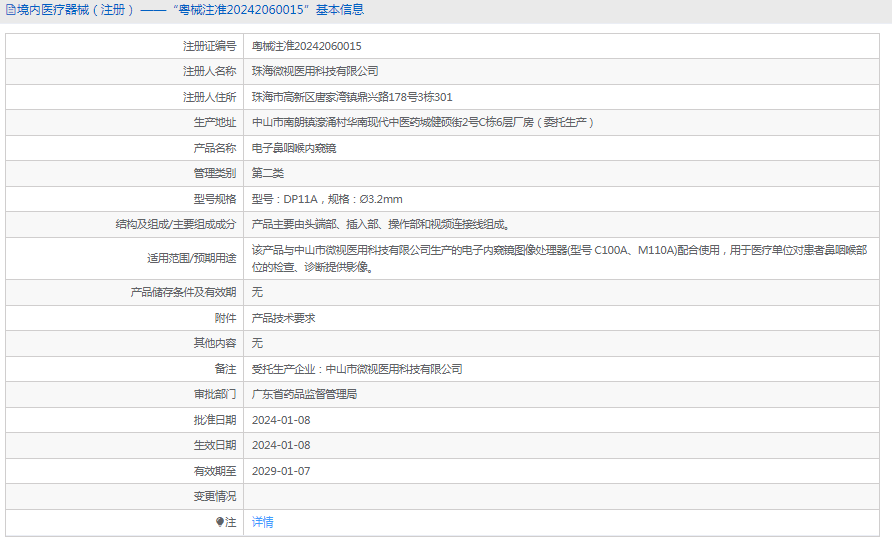
Task: Select model value 型号：DP11A，规格：Ø3.2mm
Action: pyautogui.click(x=327, y=200)
